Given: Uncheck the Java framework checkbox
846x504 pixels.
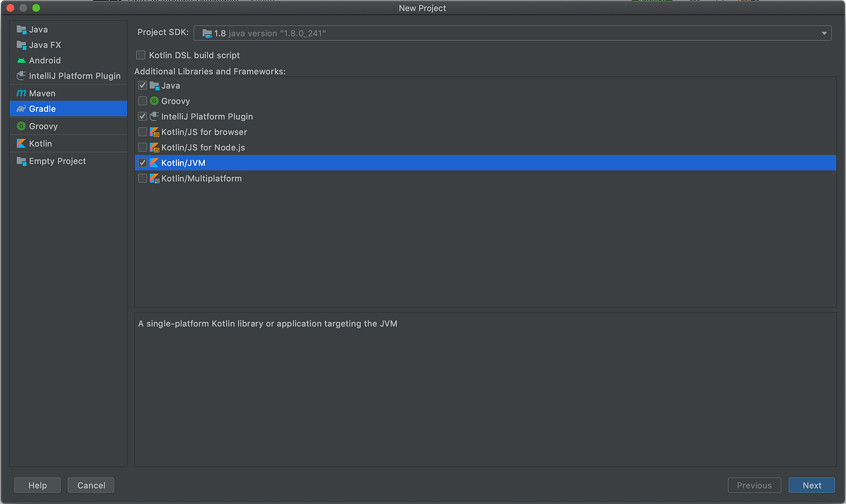Looking at the screenshot, I should 143,85.
